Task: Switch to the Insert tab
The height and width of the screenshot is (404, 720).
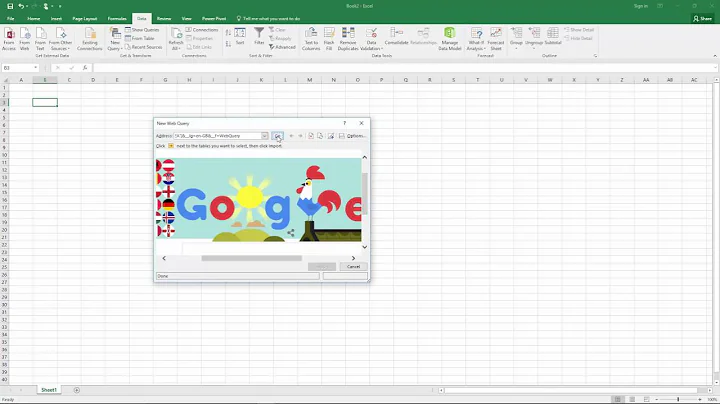Action: [x=56, y=19]
